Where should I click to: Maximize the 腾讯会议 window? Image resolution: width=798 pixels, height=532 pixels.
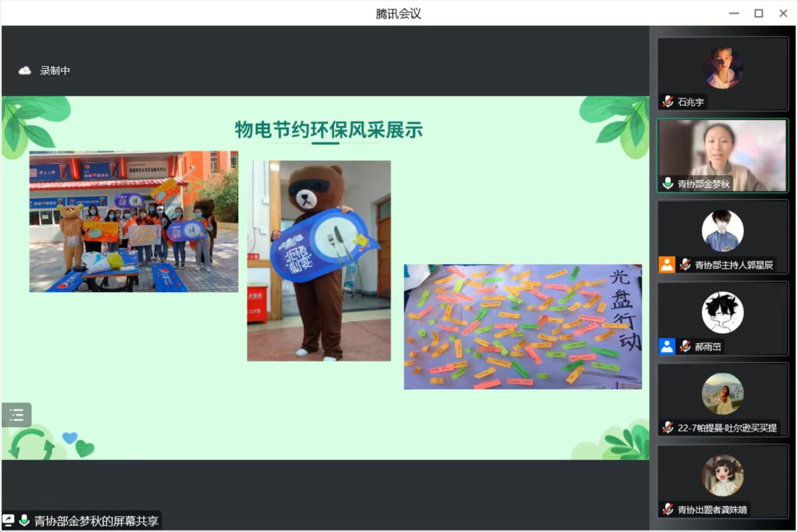[758, 13]
